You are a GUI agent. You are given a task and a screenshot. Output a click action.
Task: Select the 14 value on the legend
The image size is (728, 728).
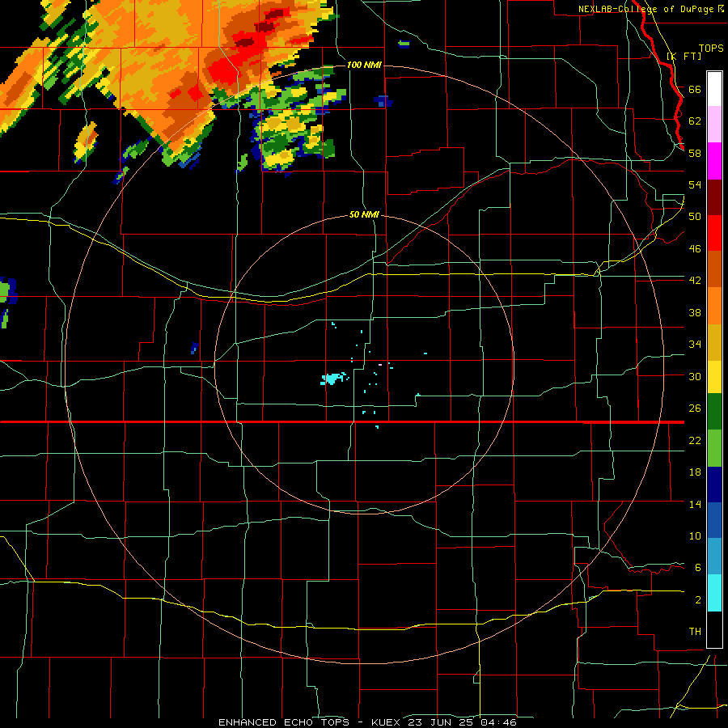tap(695, 504)
